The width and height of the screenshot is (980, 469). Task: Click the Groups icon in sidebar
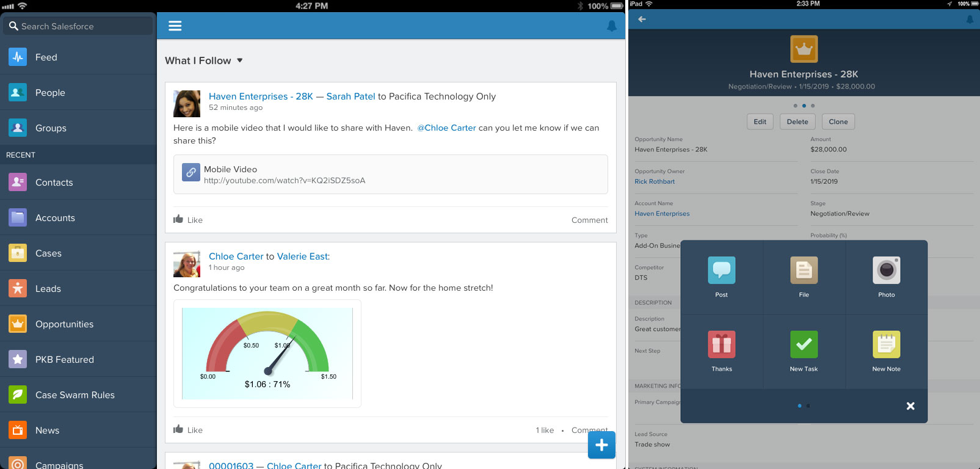point(18,128)
